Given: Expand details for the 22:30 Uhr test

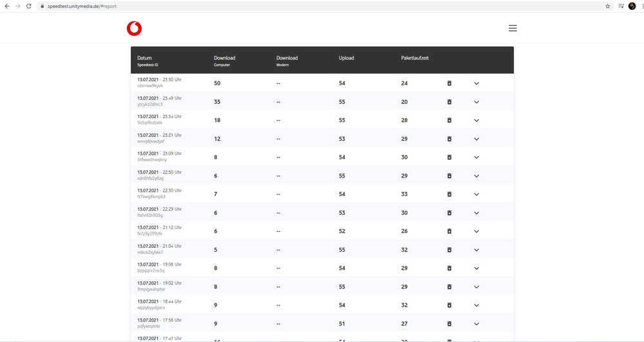Looking at the screenshot, I should (476, 194).
